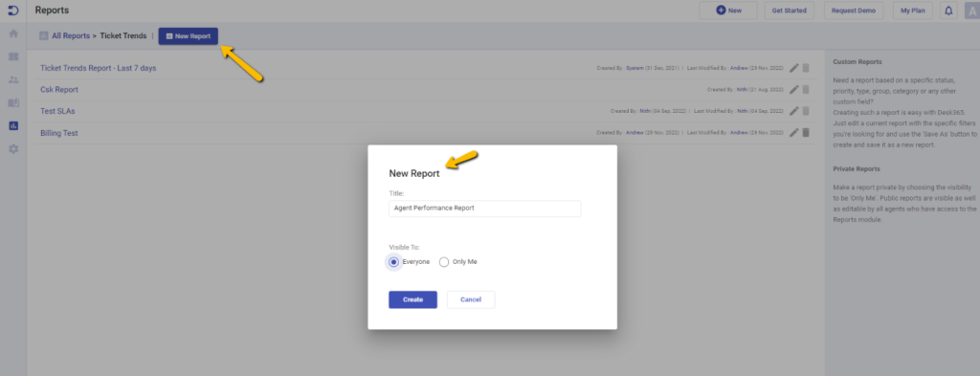Select the Reports chart icon in sidebar
Viewport: 980px width, 376px height.
pyautogui.click(x=13, y=126)
